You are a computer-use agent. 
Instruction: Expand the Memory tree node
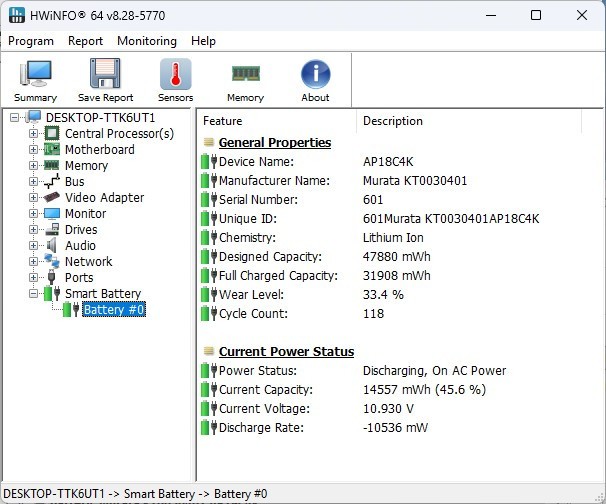point(34,165)
